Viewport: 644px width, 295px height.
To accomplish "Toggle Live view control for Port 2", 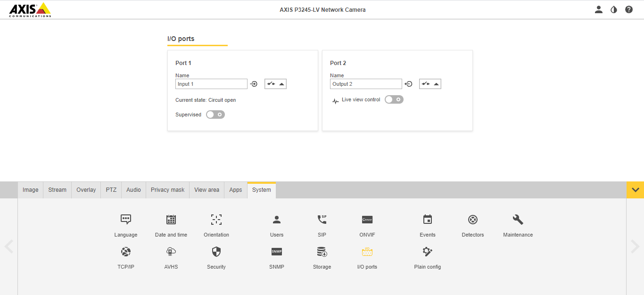I will [x=394, y=99].
